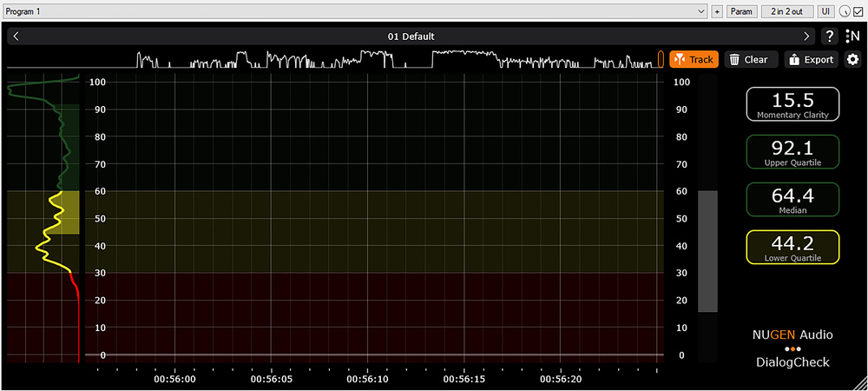Click the round knob icon in host bar

pos(844,11)
